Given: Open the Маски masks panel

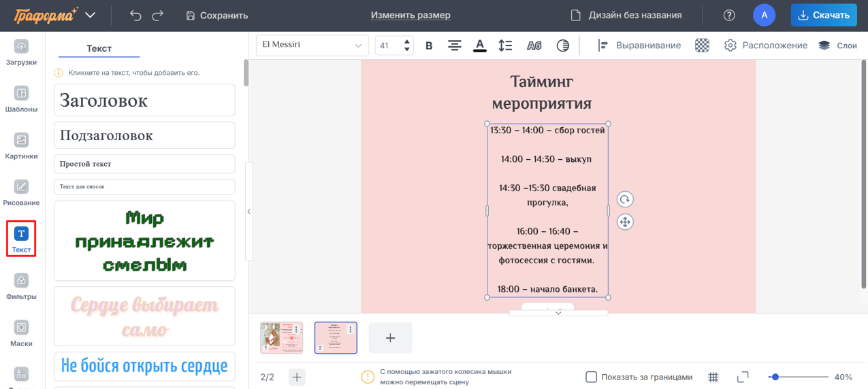Looking at the screenshot, I should 21,334.
